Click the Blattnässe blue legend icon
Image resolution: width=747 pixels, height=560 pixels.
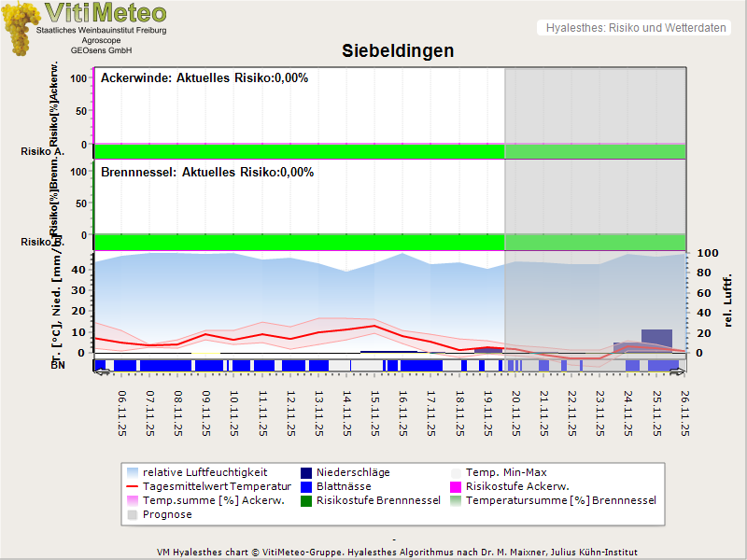306,487
